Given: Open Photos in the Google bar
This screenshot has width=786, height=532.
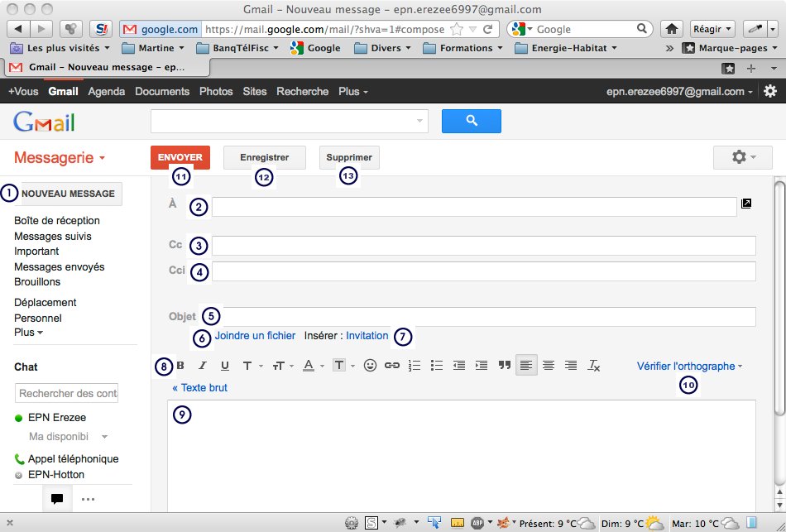Looking at the screenshot, I should tap(216, 91).
